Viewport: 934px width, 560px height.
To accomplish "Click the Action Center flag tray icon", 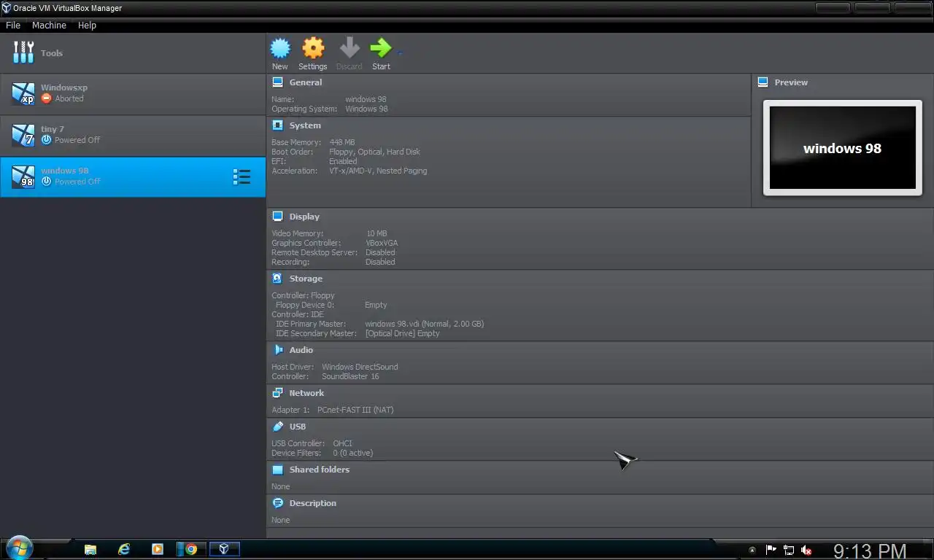I will pos(771,550).
